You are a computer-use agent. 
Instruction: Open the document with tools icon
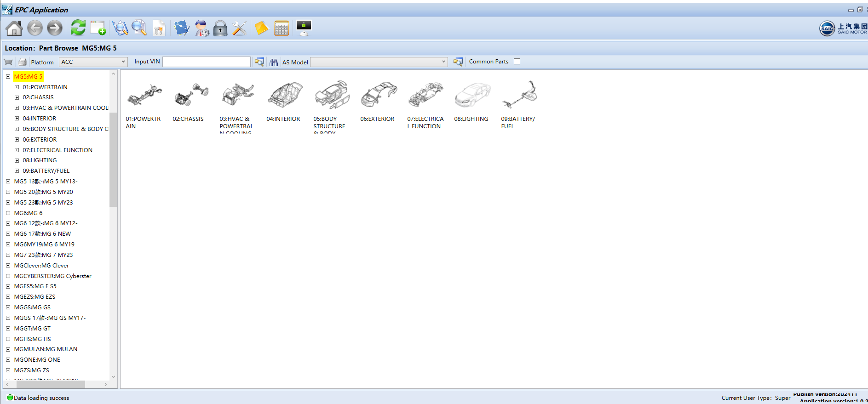click(x=159, y=28)
